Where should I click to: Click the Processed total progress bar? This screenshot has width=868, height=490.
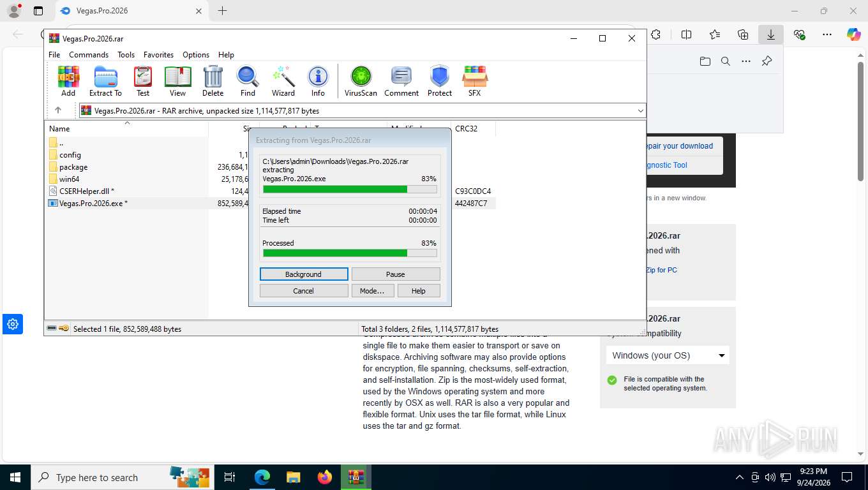click(350, 253)
